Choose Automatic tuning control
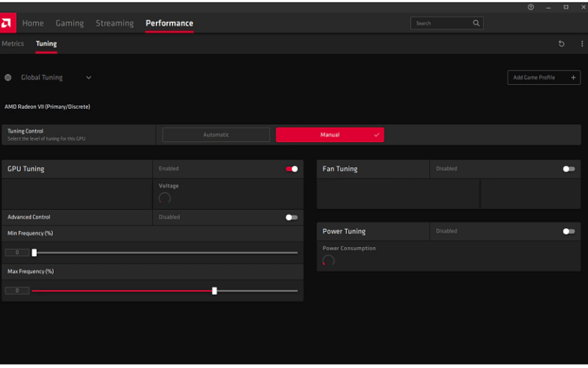Viewport: 588px width, 368px height. (216, 135)
